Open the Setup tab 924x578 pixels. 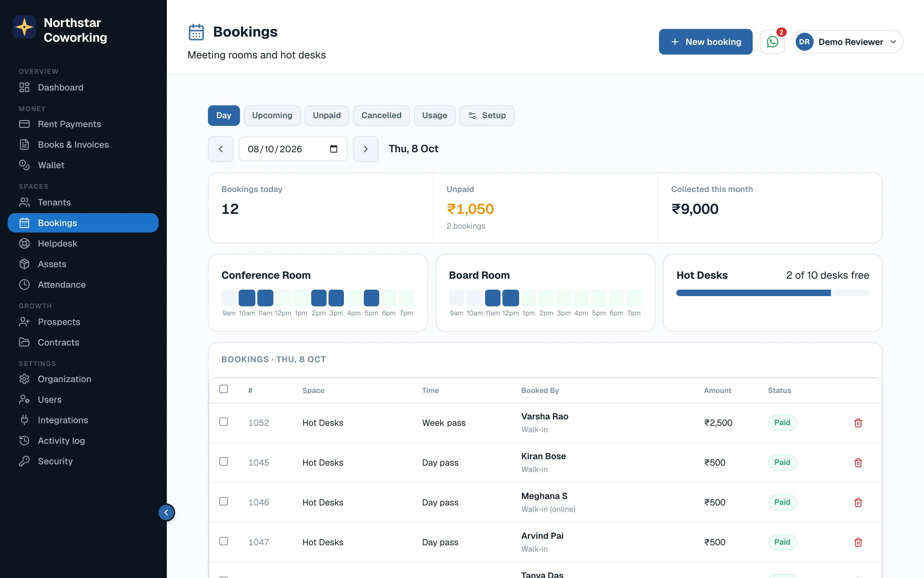coord(487,116)
